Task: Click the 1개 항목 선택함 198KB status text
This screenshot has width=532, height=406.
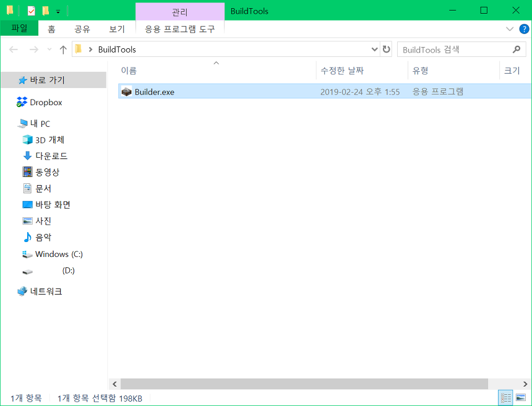Action: tap(100, 398)
